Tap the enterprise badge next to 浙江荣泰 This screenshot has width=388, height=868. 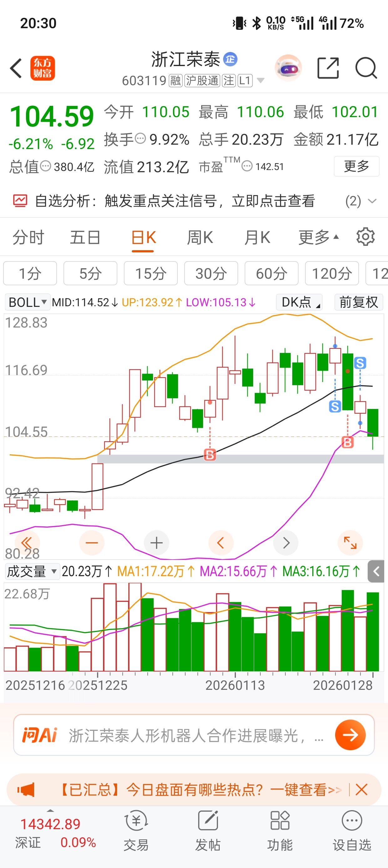point(230,59)
